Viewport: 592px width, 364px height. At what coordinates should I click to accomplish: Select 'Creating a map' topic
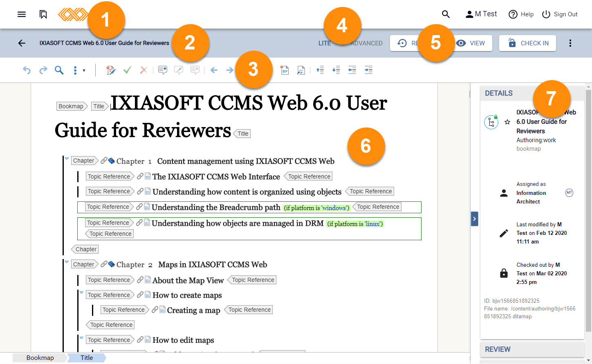(x=194, y=310)
